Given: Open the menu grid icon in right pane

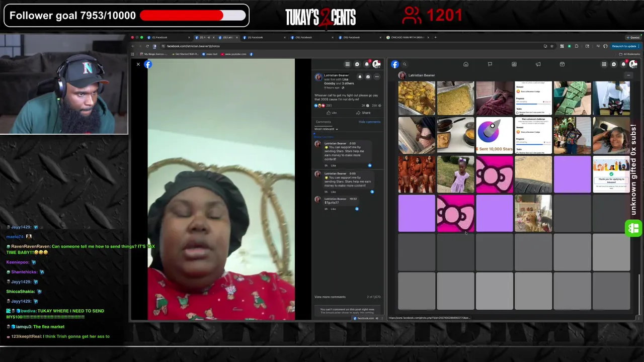Looking at the screenshot, I should pyautogui.click(x=604, y=64).
